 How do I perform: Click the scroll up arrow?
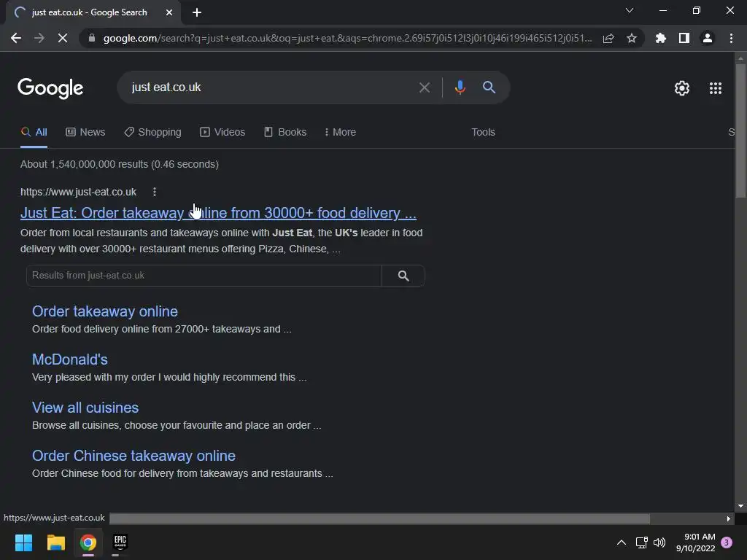(740, 58)
